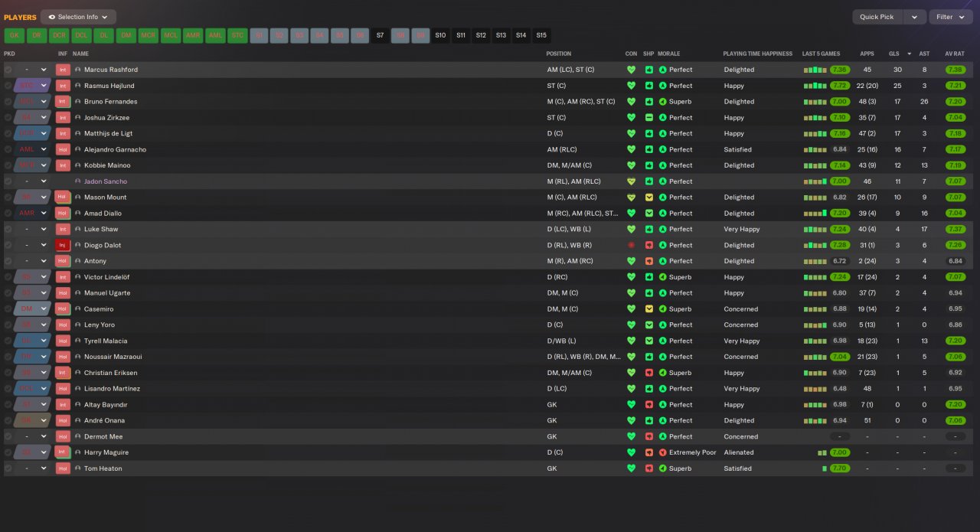Click the Extremely Poor morale icon for Harry Maguire
The image size is (980, 532).
click(662, 452)
